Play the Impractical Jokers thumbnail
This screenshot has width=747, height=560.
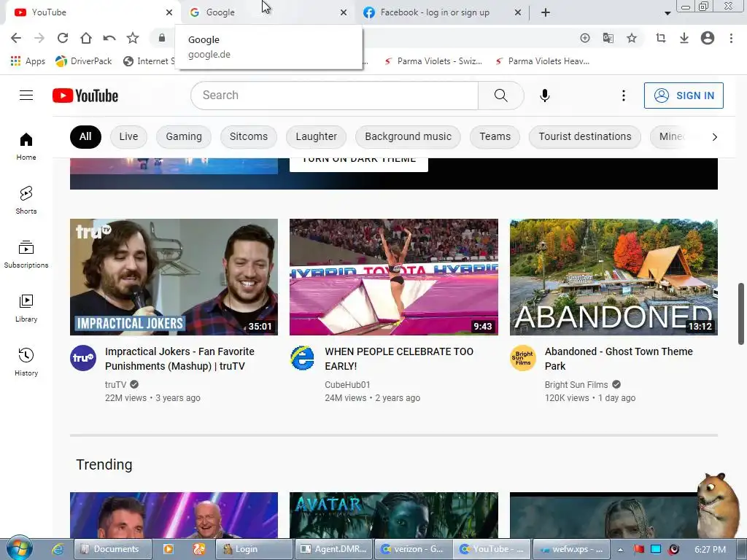pyautogui.click(x=174, y=277)
